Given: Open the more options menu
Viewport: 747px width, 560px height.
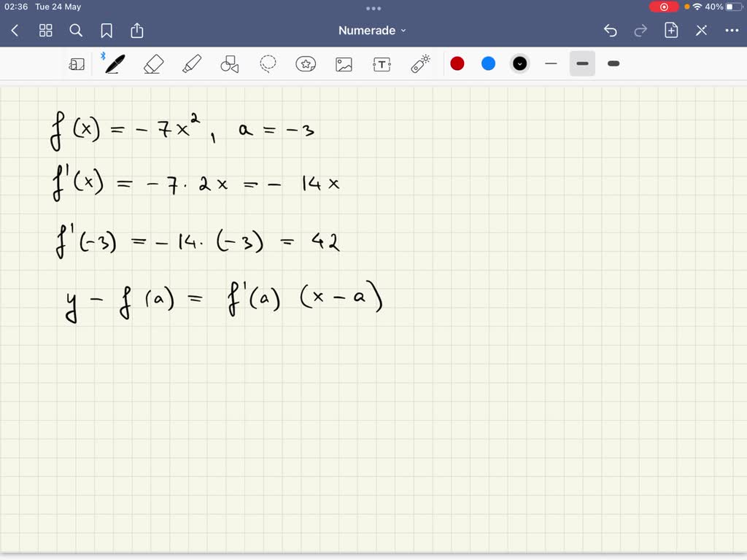Looking at the screenshot, I should click(732, 30).
